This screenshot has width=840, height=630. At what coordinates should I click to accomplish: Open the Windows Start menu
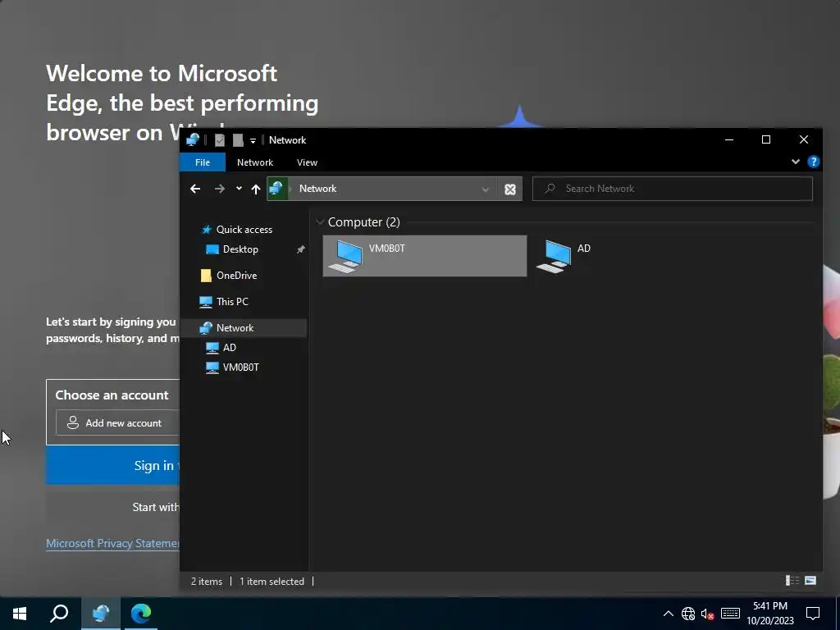pyautogui.click(x=20, y=614)
